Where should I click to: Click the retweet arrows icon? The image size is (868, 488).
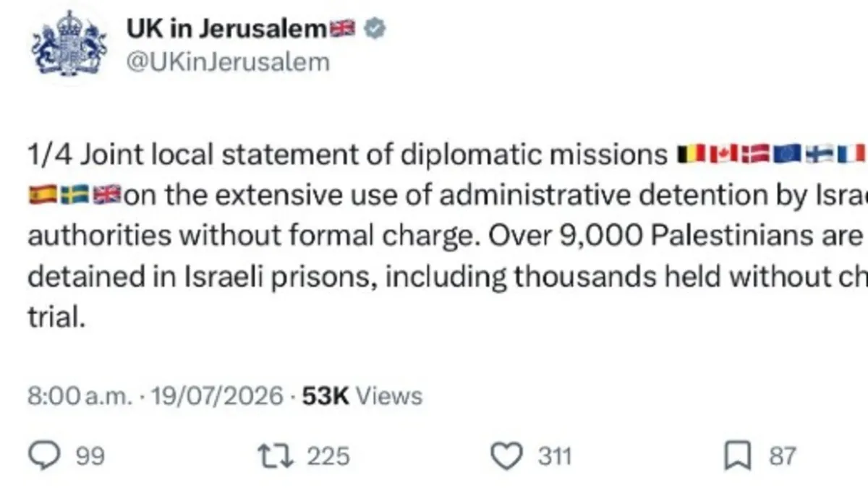pyautogui.click(x=273, y=456)
